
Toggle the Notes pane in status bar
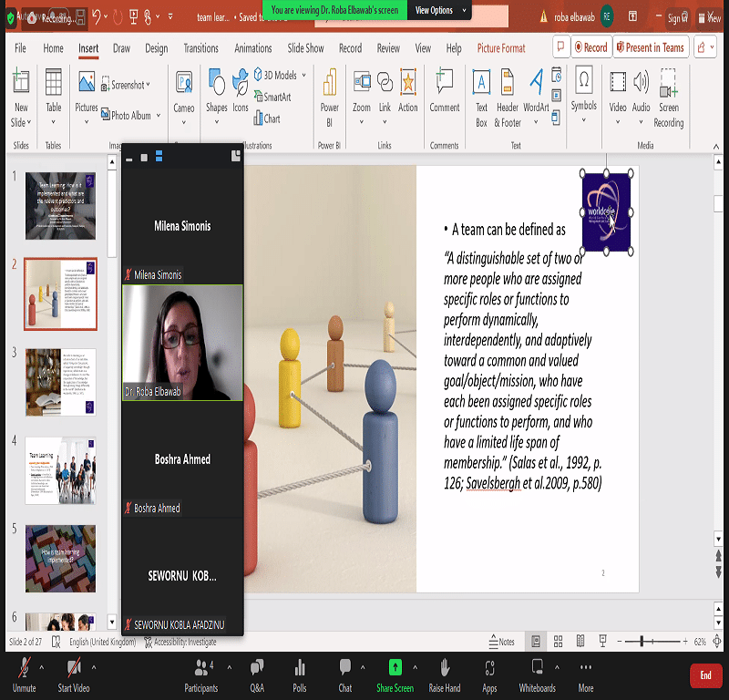[501, 642]
